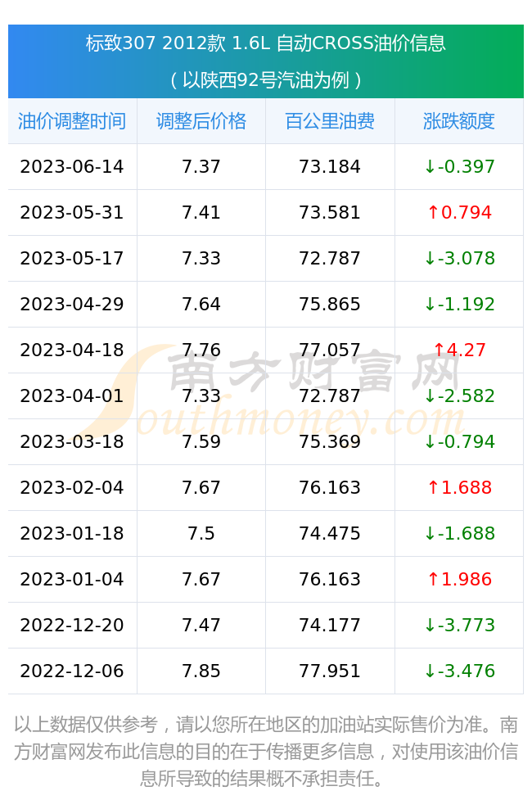Click the change value ↓-0.397
The image size is (532, 800).
(x=459, y=167)
